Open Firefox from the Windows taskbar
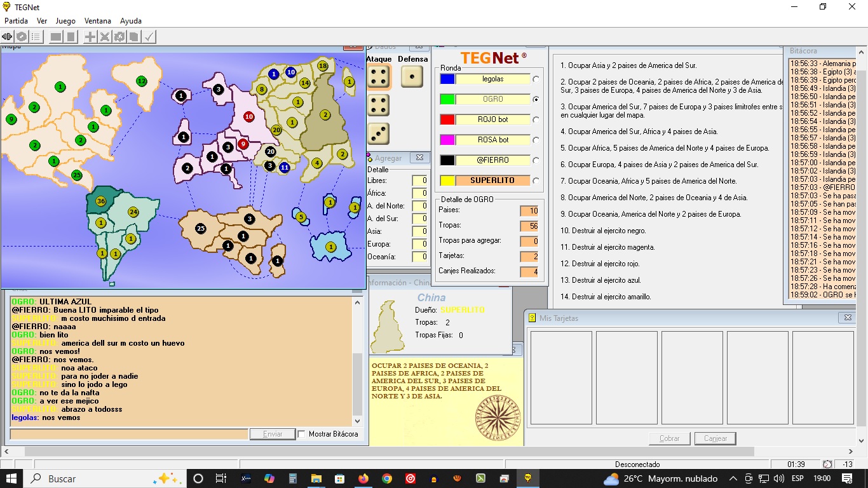The height and width of the screenshot is (488, 868). 363,478
